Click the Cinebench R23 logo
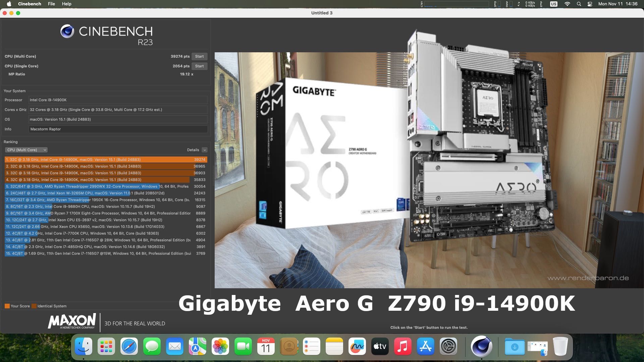Screen dimensions: 644x362 pyautogui.click(x=107, y=35)
